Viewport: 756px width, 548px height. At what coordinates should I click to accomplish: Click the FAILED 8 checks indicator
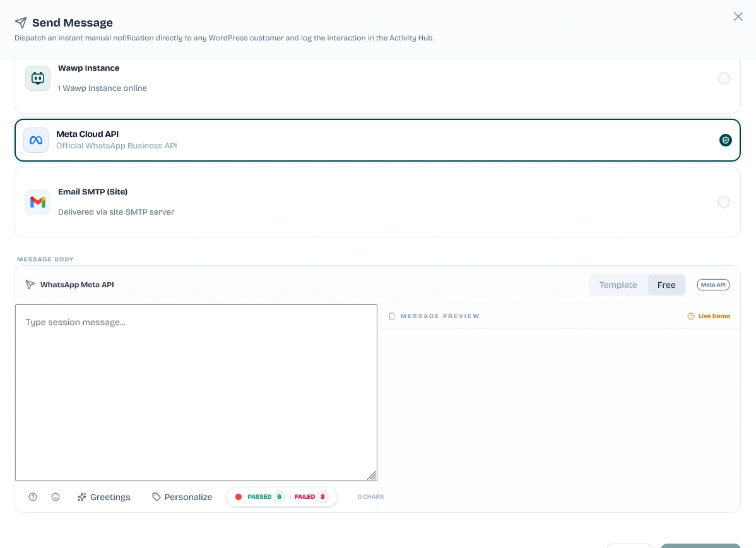(312, 496)
